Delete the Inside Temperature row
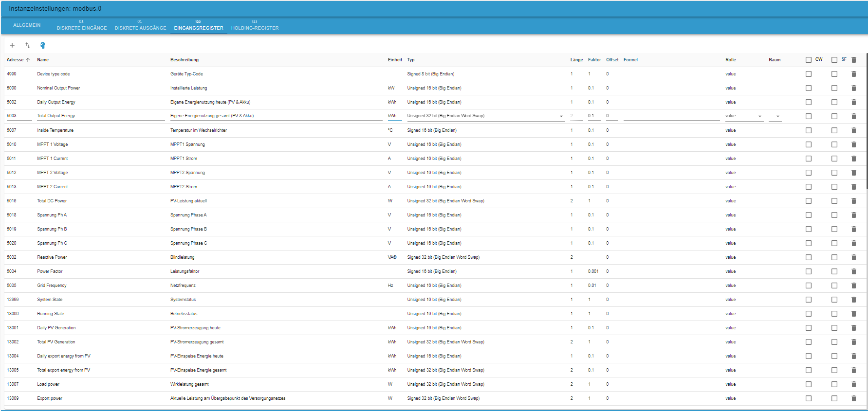 pos(853,130)
